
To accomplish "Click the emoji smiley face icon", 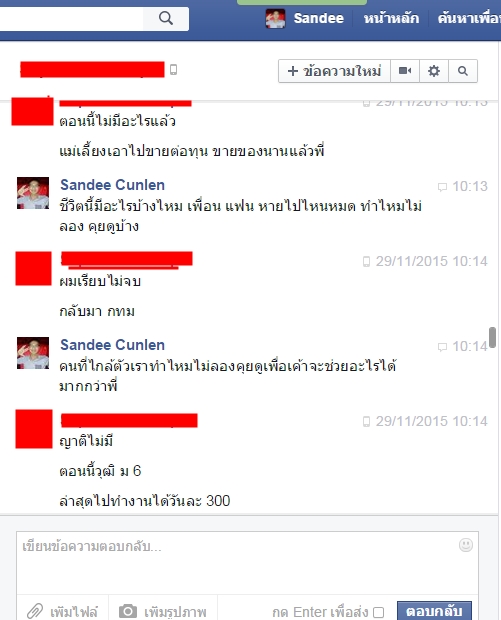I will coord(466,545).
